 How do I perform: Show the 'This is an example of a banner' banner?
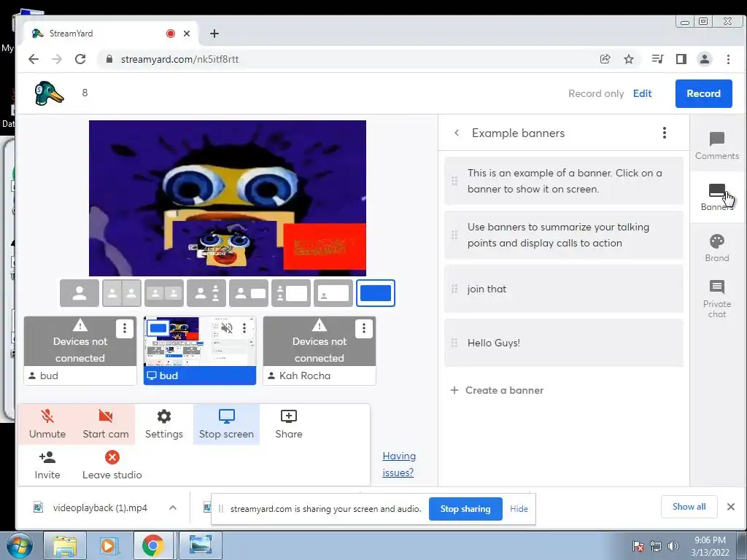pos(564,181)
